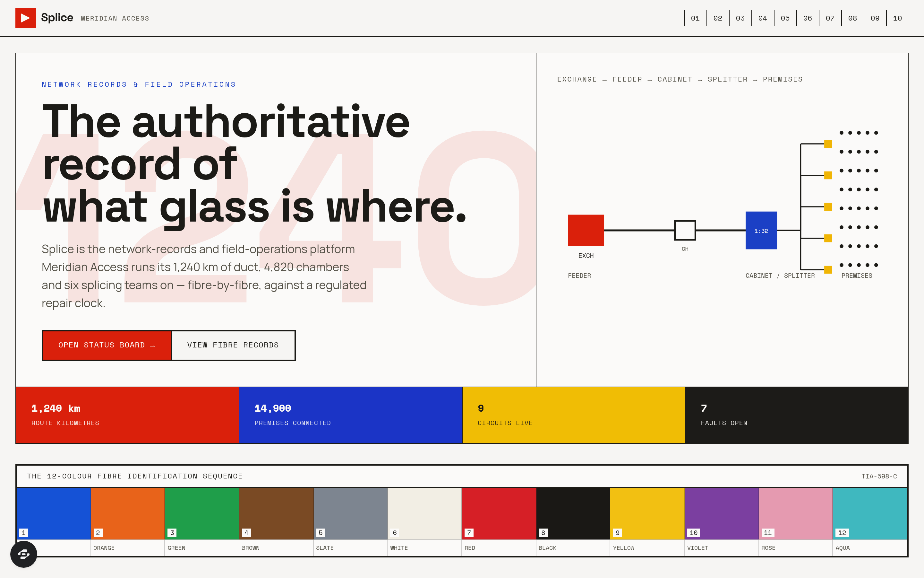Select the blue fibre swatch numbered 1
The width and height of the screenshot is (924, 578).
[54, 513]
